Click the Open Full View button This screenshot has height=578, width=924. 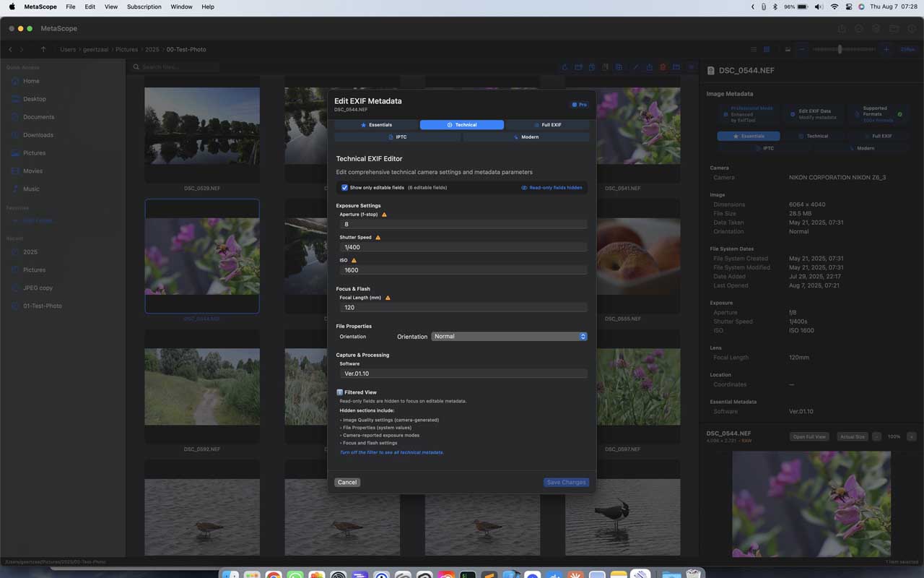point(809,437)
